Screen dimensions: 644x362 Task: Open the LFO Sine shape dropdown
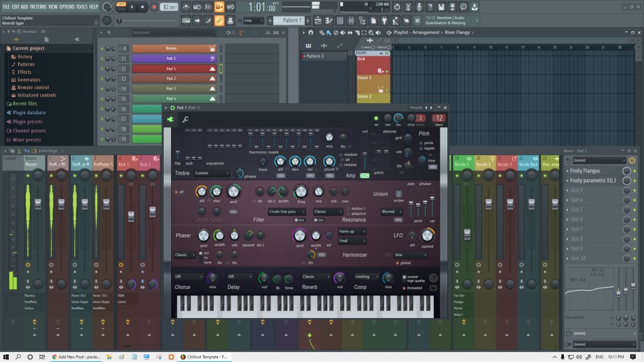click(410, 255)
